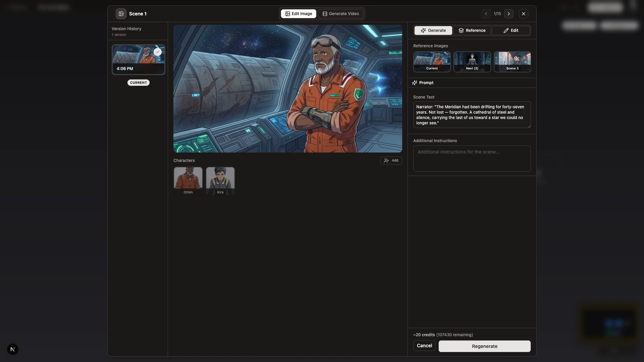Switch to Generate Video tab
The height and width of the screenshot is (362, 644).
click(x=341, y=14)
